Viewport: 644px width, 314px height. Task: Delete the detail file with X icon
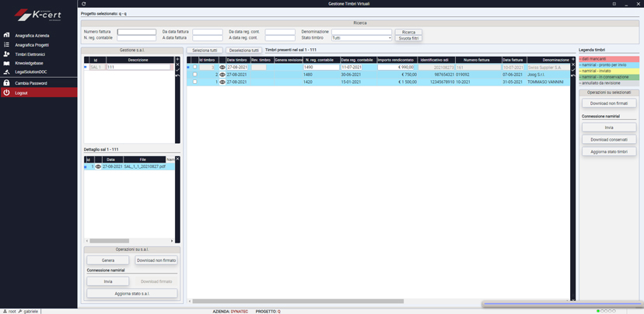(x=177, y=159)
